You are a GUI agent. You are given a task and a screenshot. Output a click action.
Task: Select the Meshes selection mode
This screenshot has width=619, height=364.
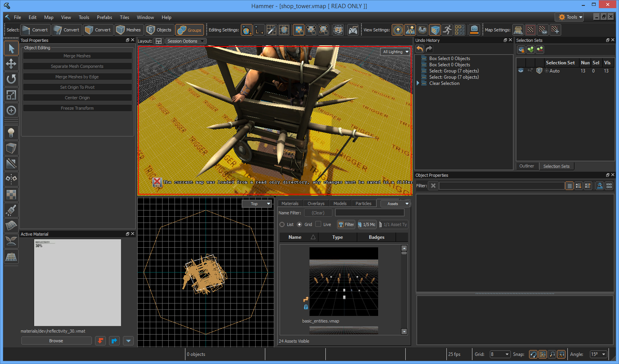pos(129,30)
